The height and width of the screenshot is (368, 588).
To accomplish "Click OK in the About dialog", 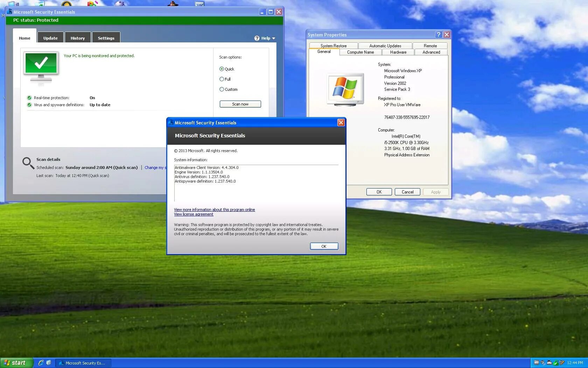I will [x=324, y=246].
